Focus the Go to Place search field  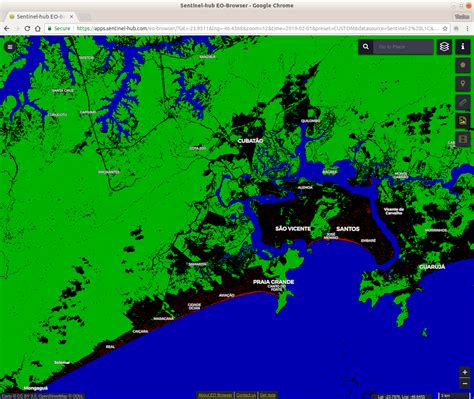click(403, 47)
